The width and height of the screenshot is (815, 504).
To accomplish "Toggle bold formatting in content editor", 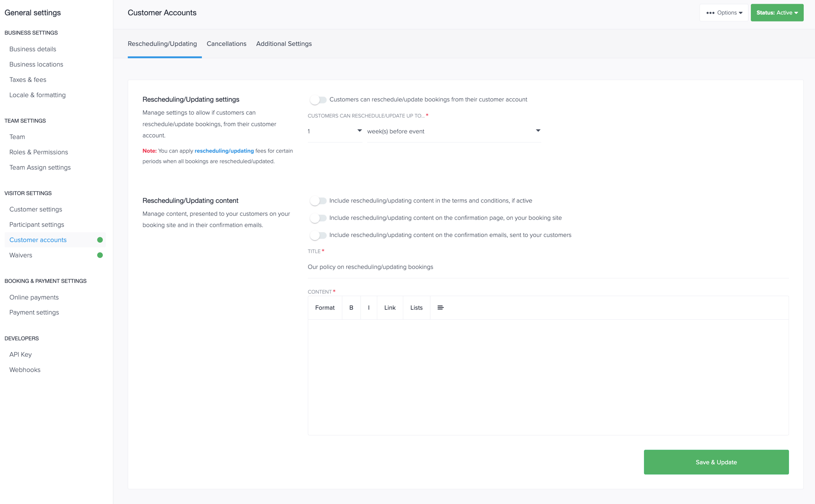I will [351, 308].
